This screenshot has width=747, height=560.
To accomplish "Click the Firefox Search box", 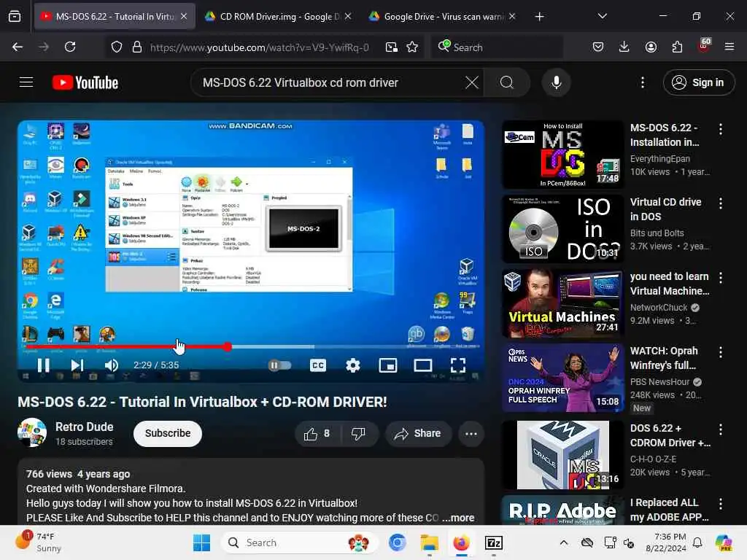I will click(x=497, y=47).
